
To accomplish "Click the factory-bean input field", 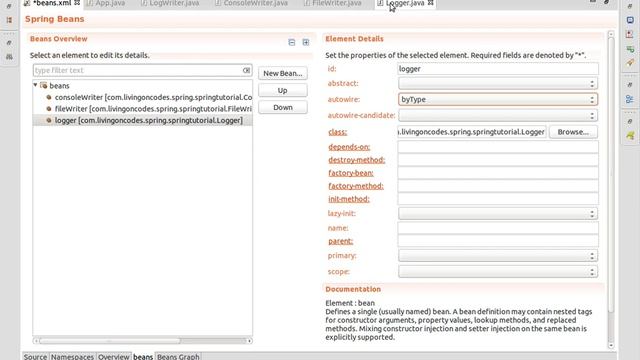I will point(498,173).
